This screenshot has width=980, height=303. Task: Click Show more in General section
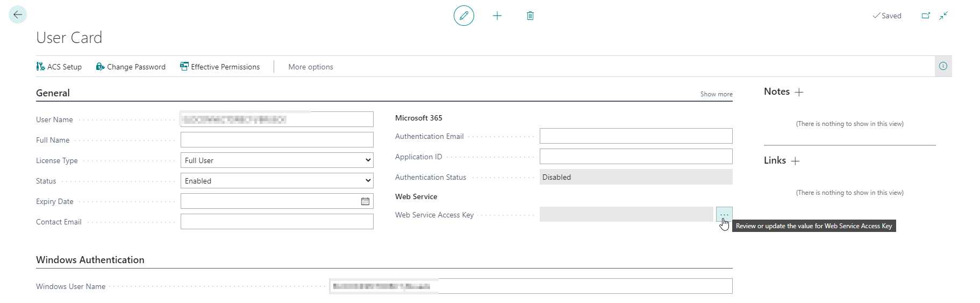tap(716, 94)
